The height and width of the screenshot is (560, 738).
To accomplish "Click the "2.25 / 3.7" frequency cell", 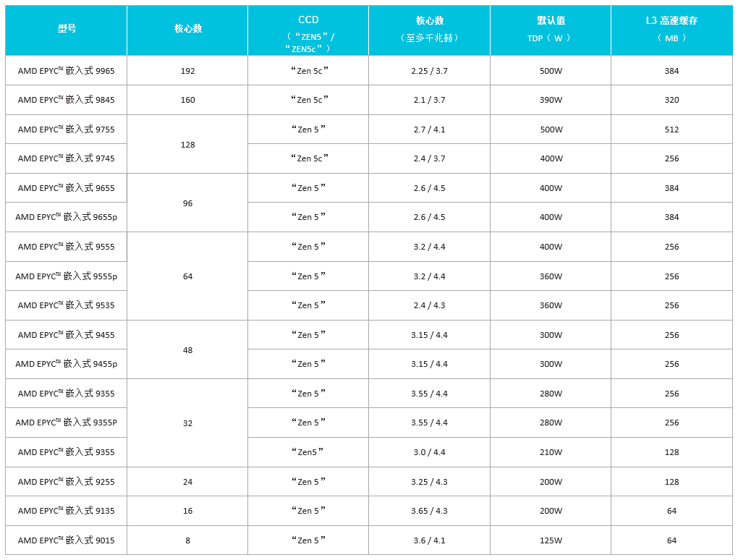I will click(x=429, y=71).
